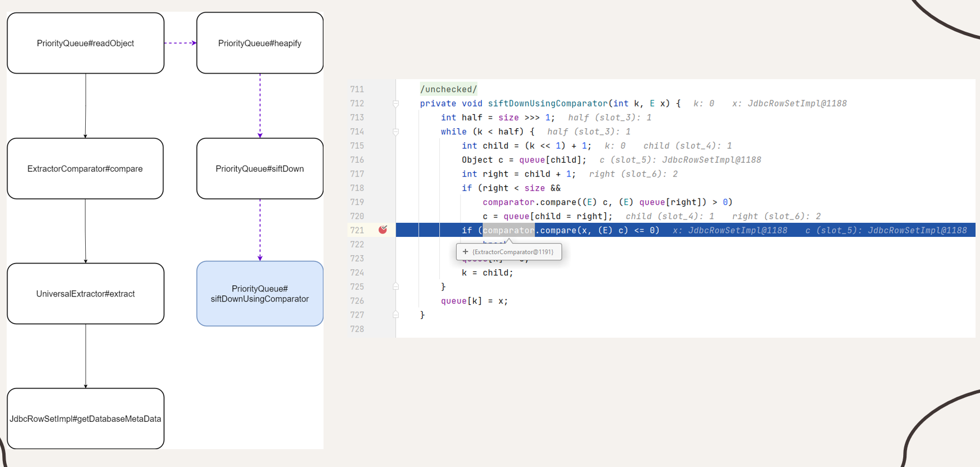This screenshot has width=980, height=467.
Task: Select the JdbcRowSetImpl#getDatabaseMetaData diagram box
Action: [x=86, y=419]
